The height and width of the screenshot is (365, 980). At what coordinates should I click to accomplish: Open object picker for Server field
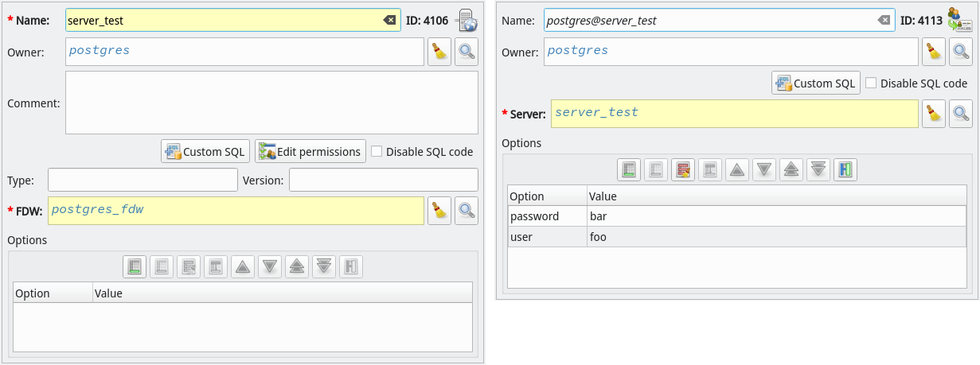coord(961,114)
